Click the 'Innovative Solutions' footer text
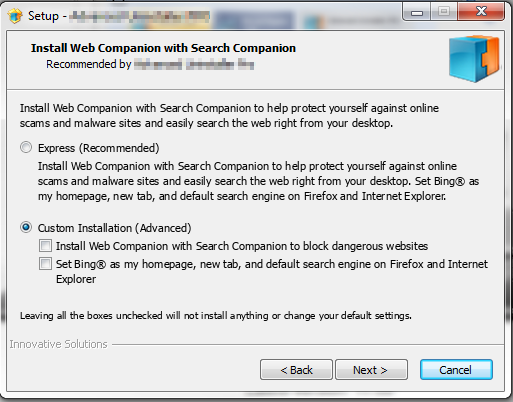 click(58, 344)
